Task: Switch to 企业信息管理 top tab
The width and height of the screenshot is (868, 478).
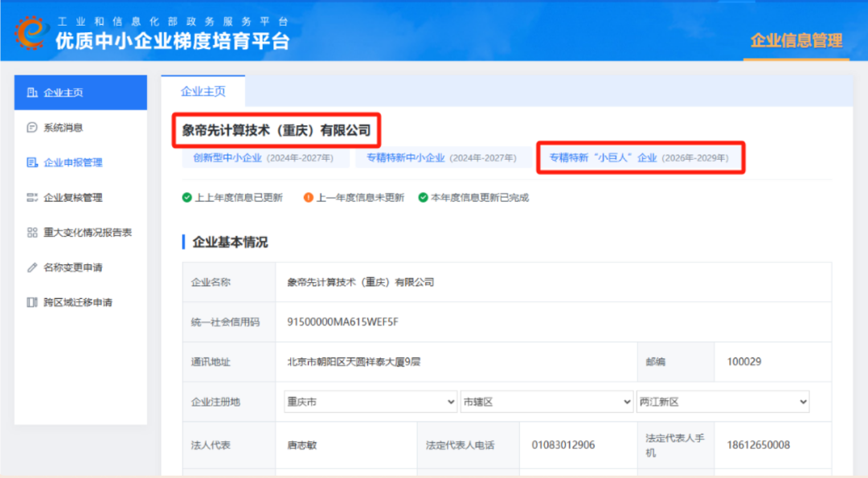Action: pyautogui.click(x=796, y=40)
